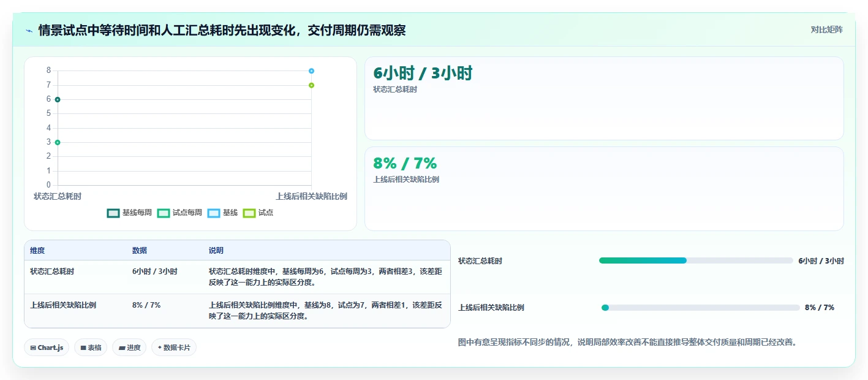
Task: Click the 状态汇总耗时 row label in table
Action: (52, 271)
